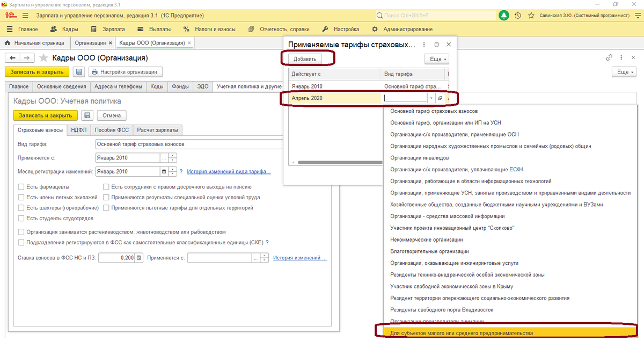Close the Применяемые тарифы dialog
Viewport: 644px width, 341px height.
coord(449,45)
